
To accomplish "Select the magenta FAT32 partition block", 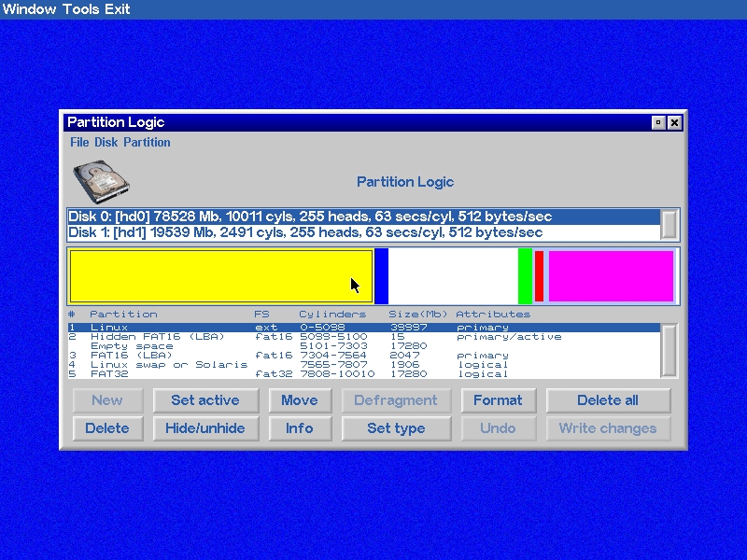I will point(611,276).
